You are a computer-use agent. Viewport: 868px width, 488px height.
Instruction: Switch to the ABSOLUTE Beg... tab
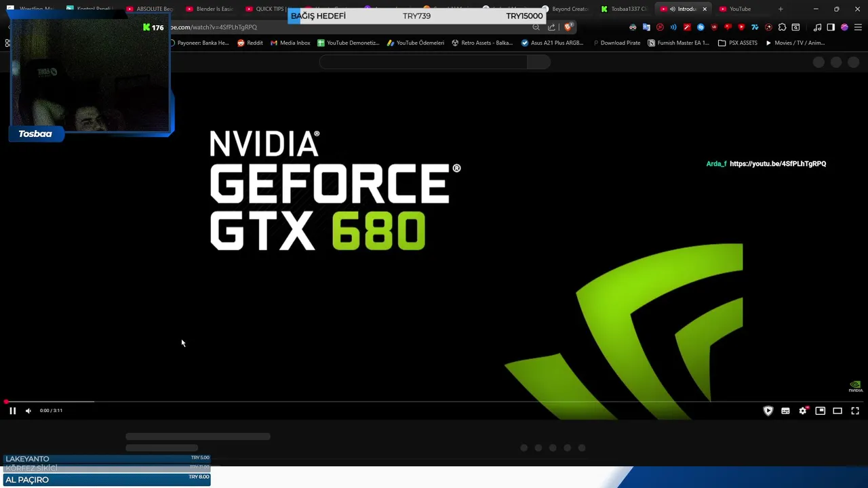click(149, 9)
